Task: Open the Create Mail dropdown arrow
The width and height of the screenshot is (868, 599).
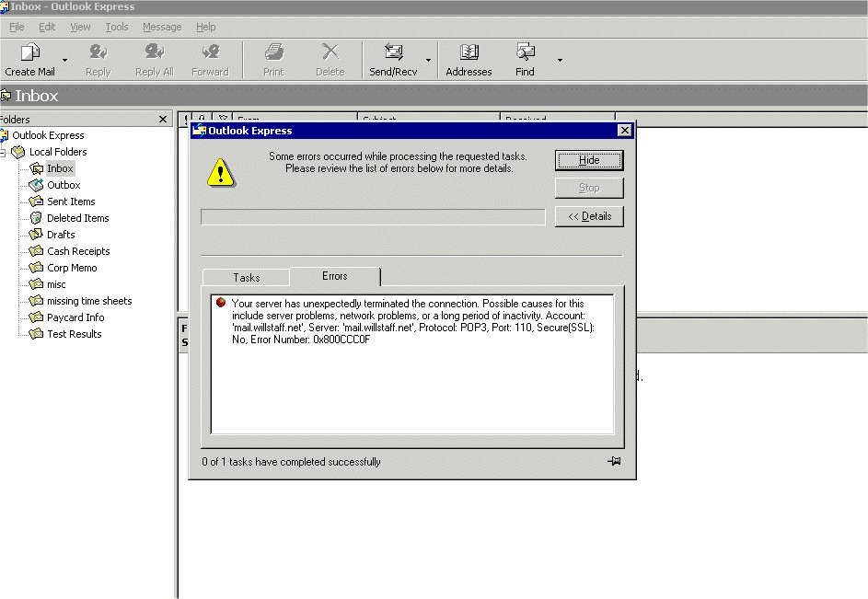Action: click(x=64, y=60)
